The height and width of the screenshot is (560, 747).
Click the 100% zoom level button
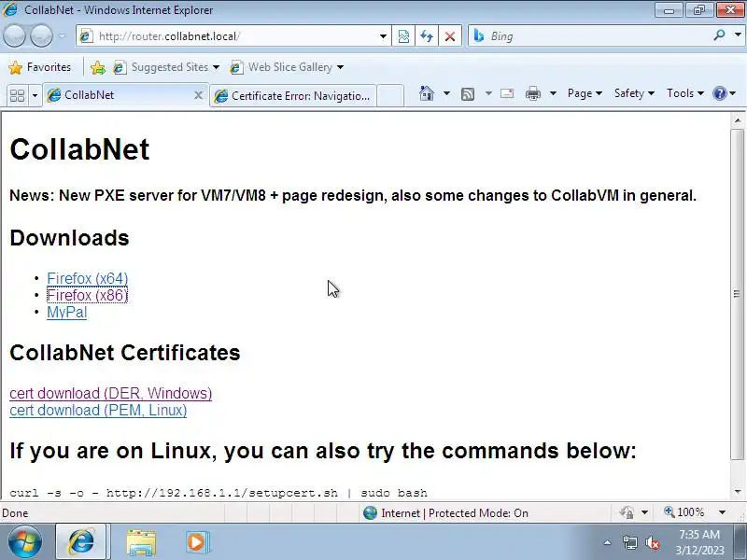[x=684, y=512]
